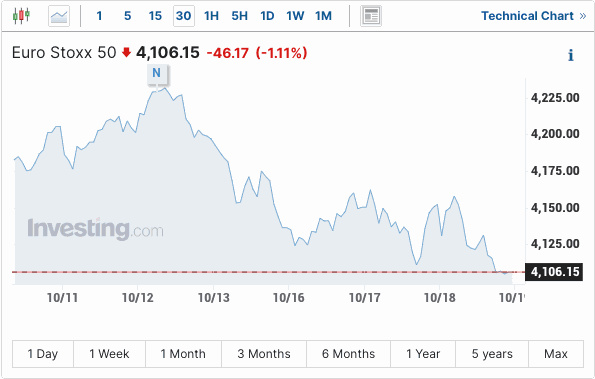Image resolution: width=595 pixels, height=379 pixels.
Task: Click the (-1.11%) percent change
Action: pos(281,53)
